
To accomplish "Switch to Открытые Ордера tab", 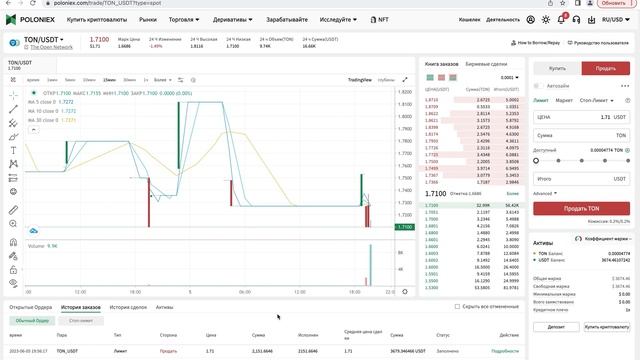I will tap(31, 307).
